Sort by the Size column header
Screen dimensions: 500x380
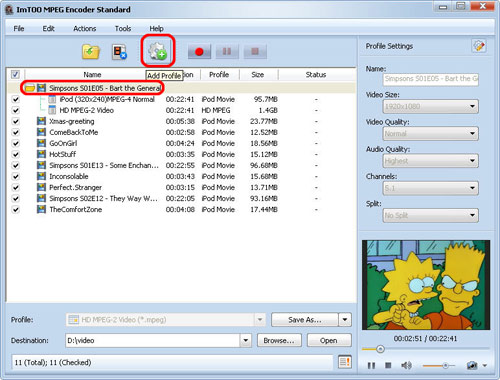[x=258, y=75]
